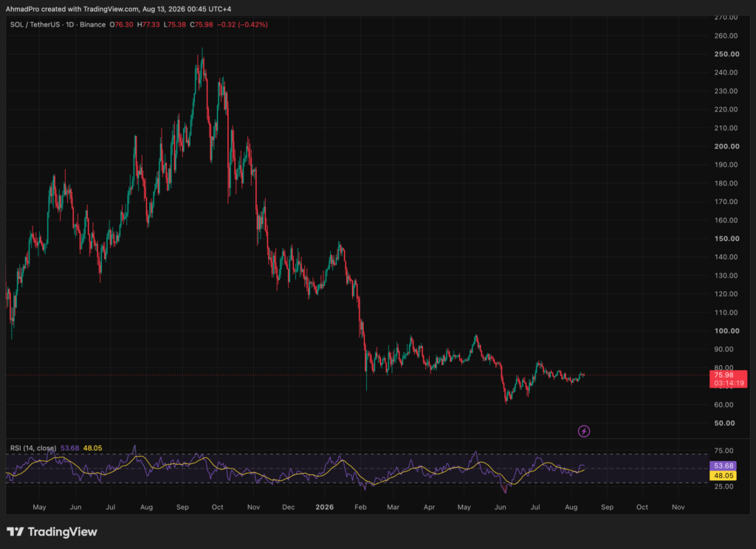This screenshot has width=756, height=549.
Task: Click the 60.00 price scale label
Action: click(x=724, y=405)
